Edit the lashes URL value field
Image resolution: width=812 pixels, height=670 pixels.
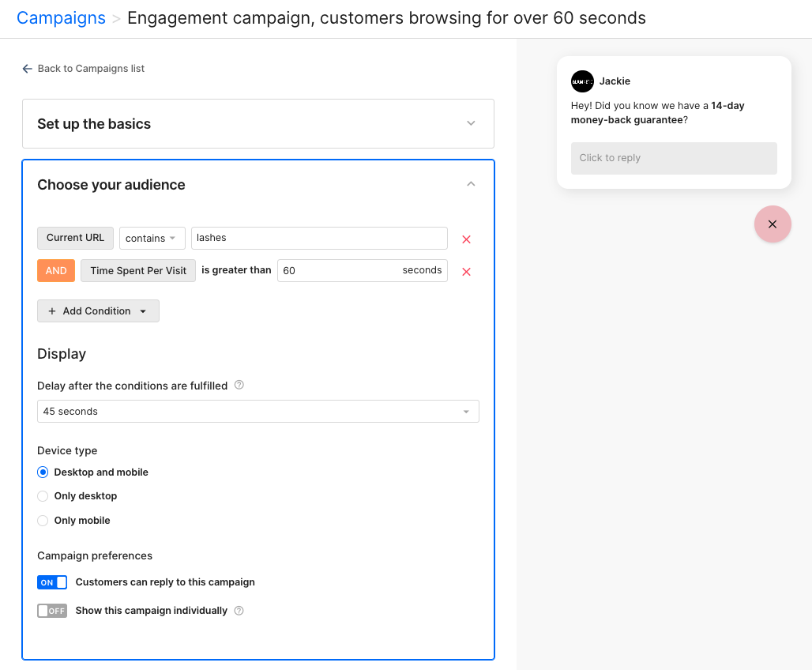click(x=318, y=238)
